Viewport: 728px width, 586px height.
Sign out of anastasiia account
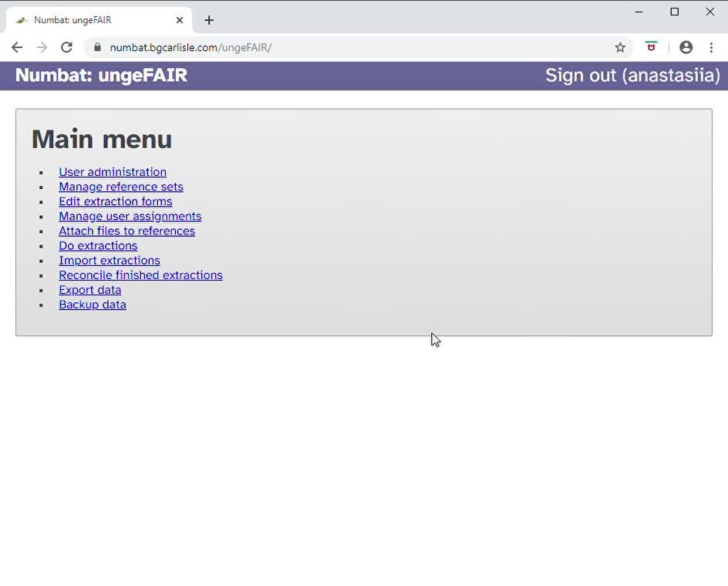click(x=632, y=76)
